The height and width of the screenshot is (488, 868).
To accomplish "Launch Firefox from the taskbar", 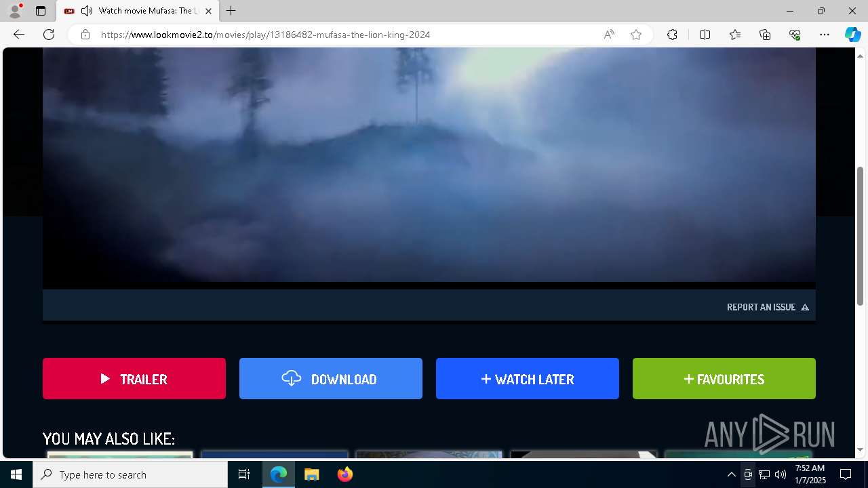I will coord(344,474).
